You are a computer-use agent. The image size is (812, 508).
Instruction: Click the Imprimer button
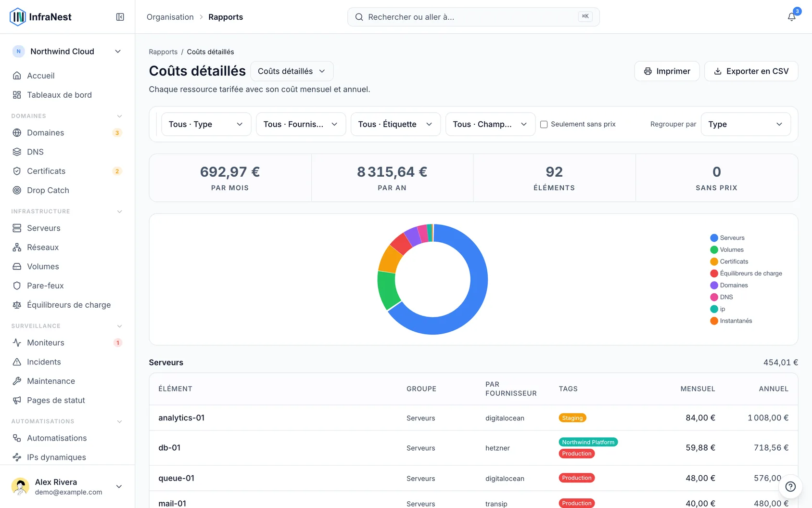[667, 71]
